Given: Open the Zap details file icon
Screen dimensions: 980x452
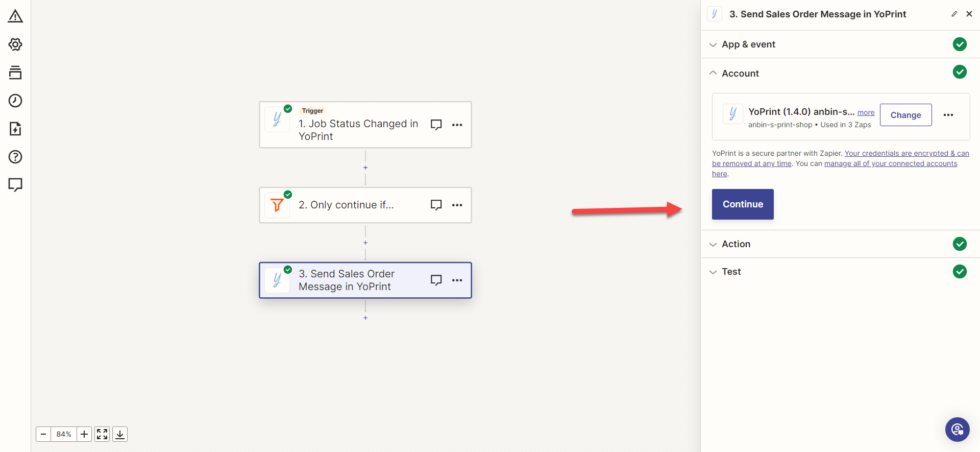Looking at the screenshot, I should tap(15, 129).
